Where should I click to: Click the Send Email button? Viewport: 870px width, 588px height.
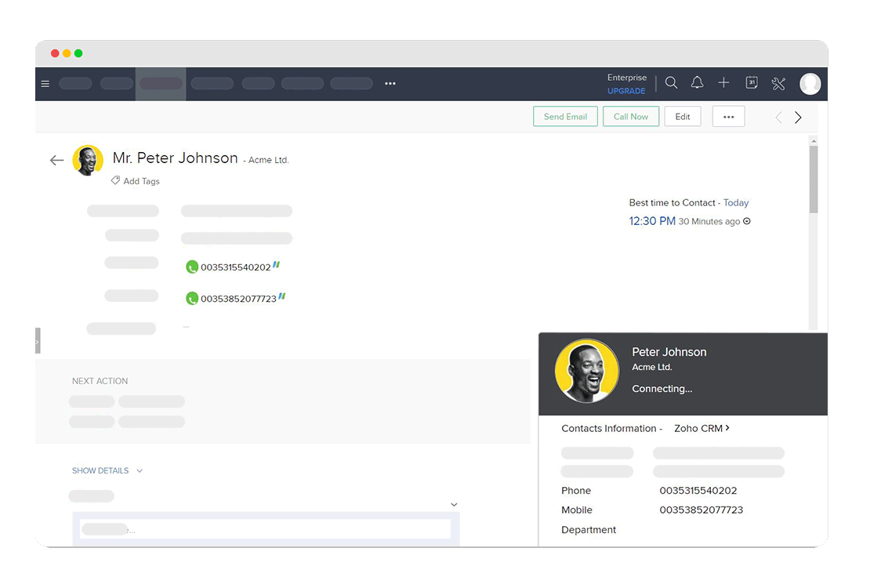click(565, 117)
